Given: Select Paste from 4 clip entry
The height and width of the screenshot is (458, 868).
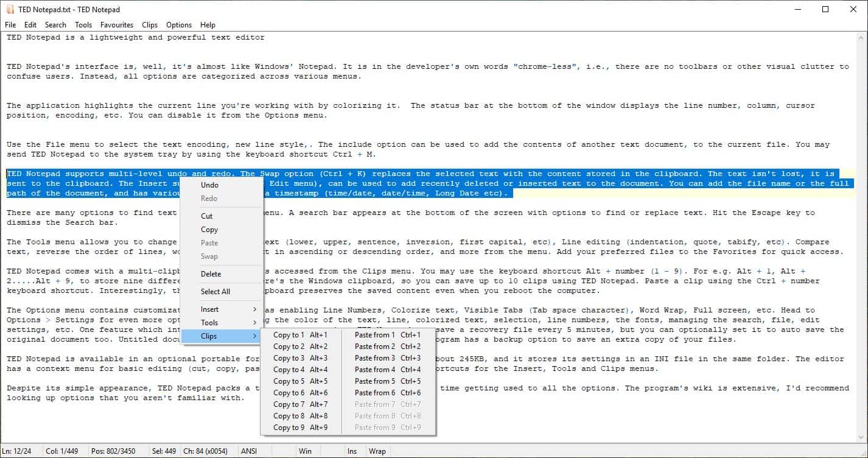Looking at the screenshot, I should tap(388, 370).
